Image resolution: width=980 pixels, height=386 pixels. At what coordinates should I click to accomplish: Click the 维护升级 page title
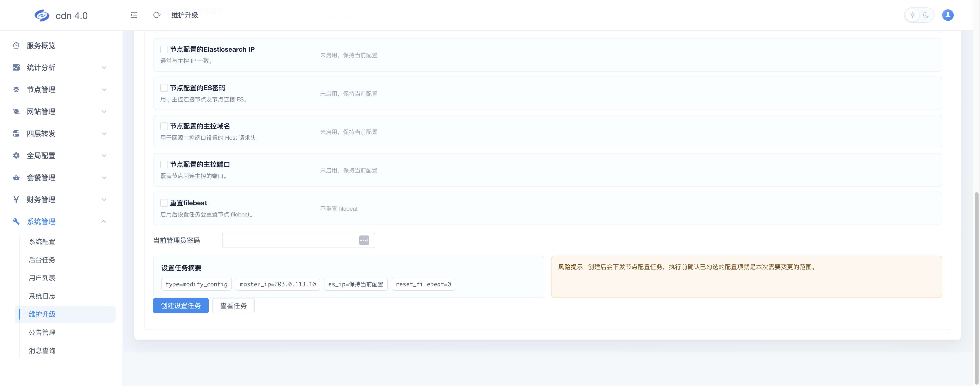click(184, 15)
